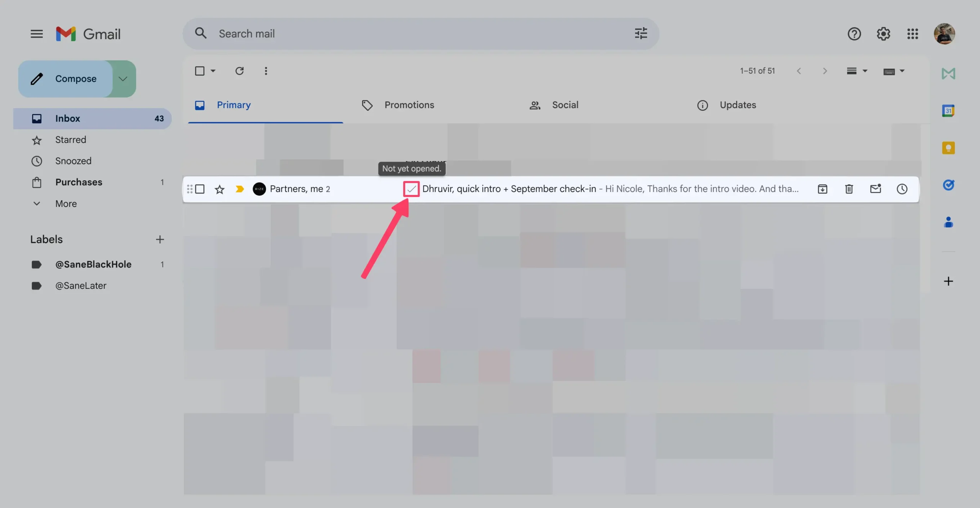Screen dimensions: 980x508
Task: Open search filter options icon
Action: [x=640, y=33]
